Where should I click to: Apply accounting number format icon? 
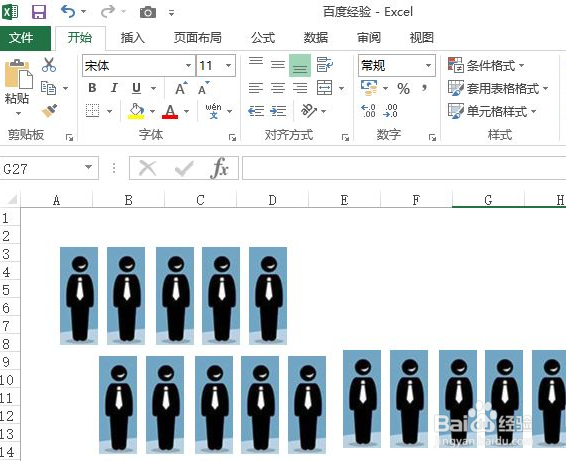(369, 88)
